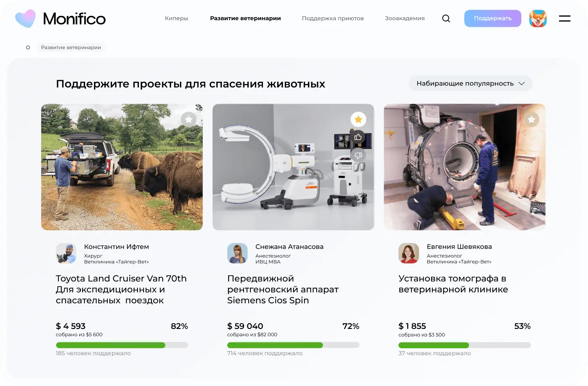588x386 pixels.
Task: Click the name Снежана Атанасова
Action: click(289, 247)
